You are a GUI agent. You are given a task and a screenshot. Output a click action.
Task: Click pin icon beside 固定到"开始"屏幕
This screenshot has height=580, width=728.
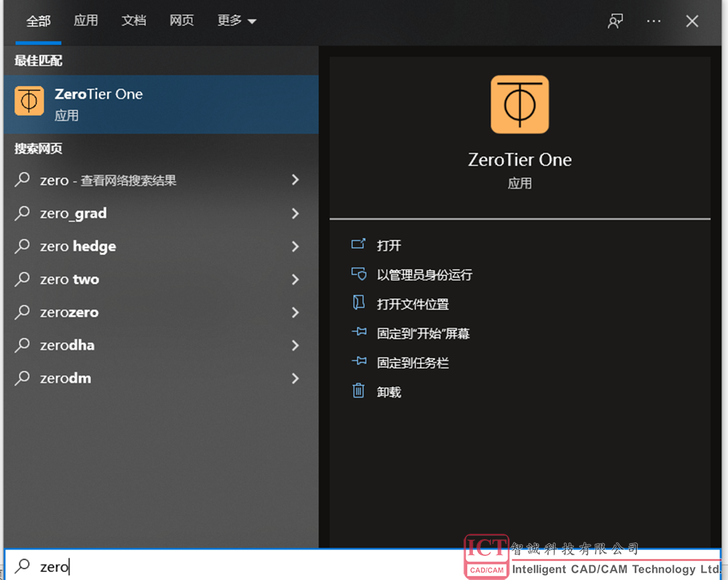coord(359,332)
